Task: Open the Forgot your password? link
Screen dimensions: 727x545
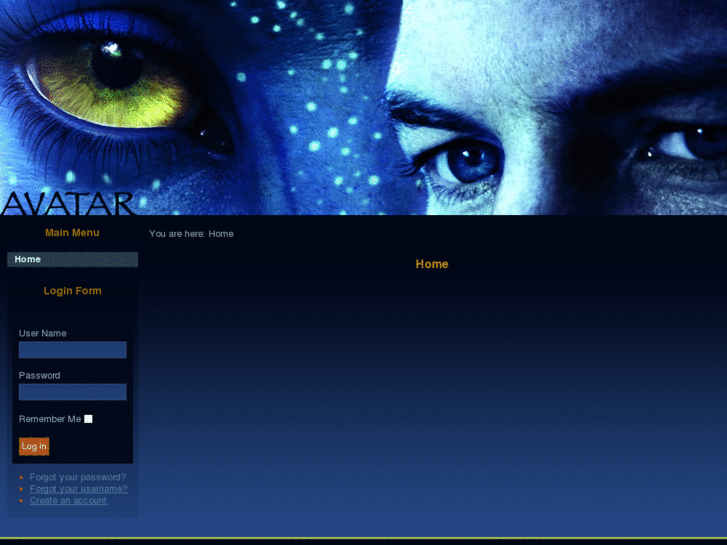Action: pyautogui.click(x=77, y=477)
